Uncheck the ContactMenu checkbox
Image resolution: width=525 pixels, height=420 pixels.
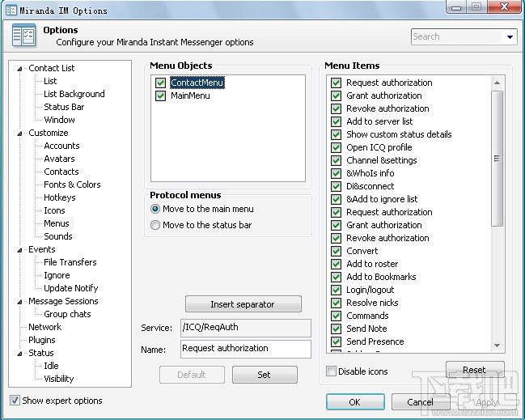(160, 83)
